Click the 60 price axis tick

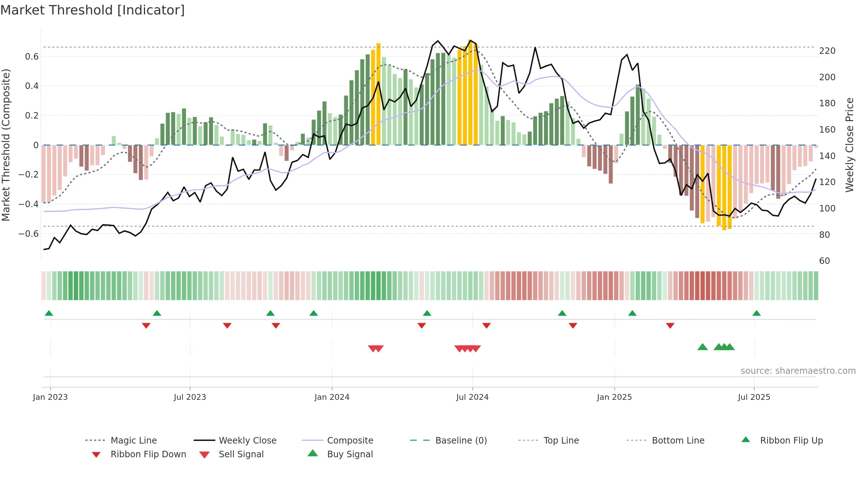tap(825, 261)
